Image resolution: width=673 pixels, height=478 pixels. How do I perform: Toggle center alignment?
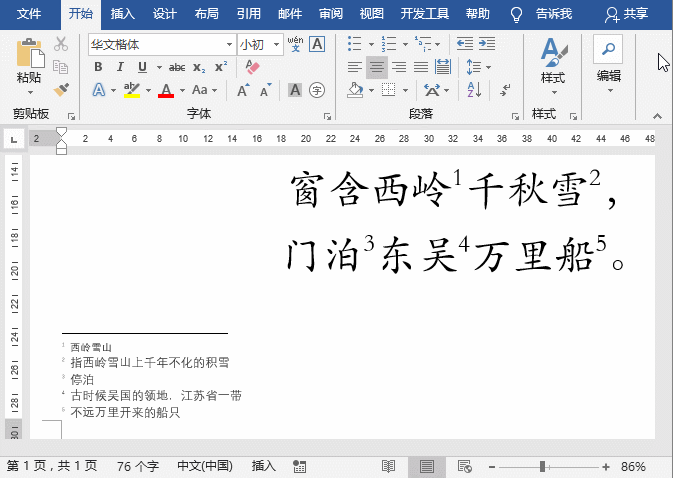point(377,67)
